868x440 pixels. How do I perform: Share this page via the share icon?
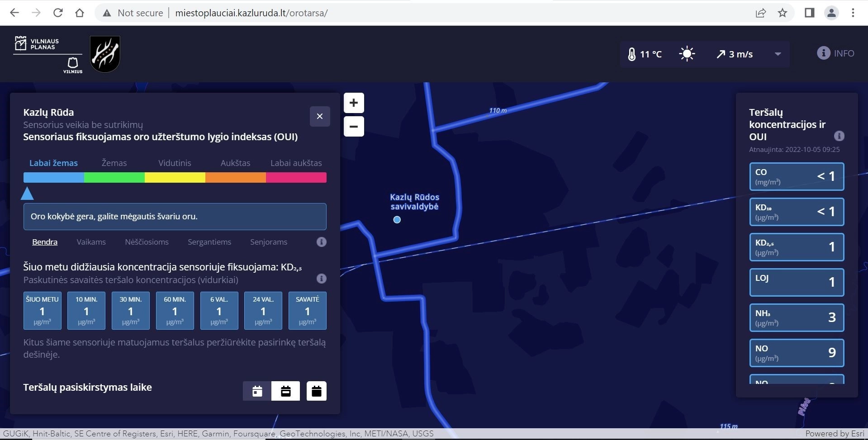(x=761, y=13)
